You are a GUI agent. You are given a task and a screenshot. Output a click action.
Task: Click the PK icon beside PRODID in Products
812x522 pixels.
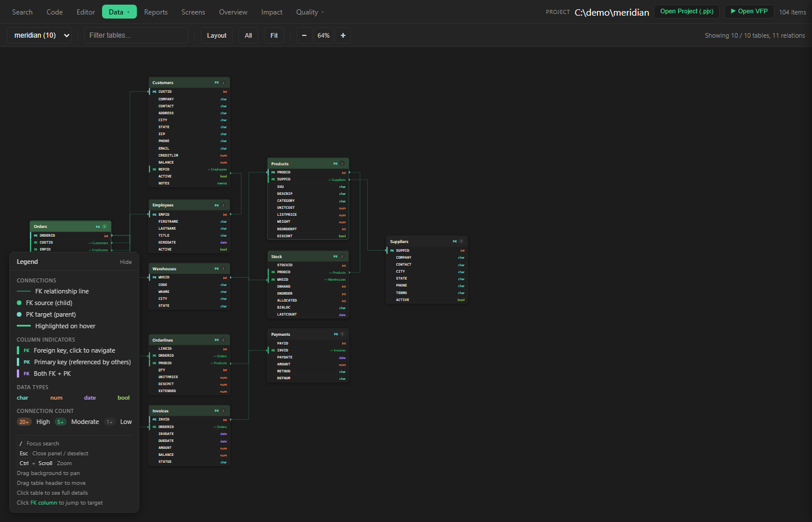[273, 172]
